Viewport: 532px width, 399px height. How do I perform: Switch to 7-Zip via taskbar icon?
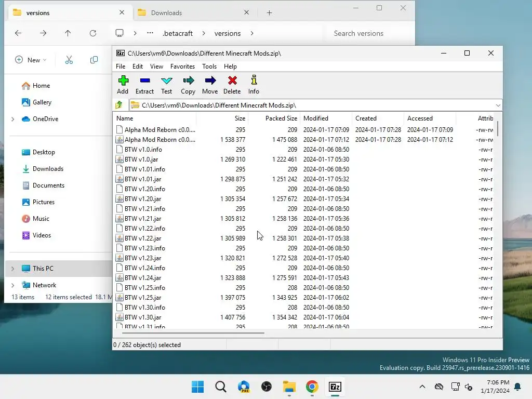[x=335, y=387]
